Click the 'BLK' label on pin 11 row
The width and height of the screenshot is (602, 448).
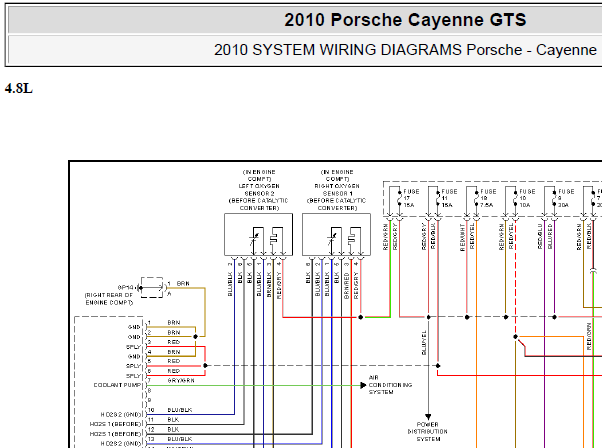click(x=173, y=420)
